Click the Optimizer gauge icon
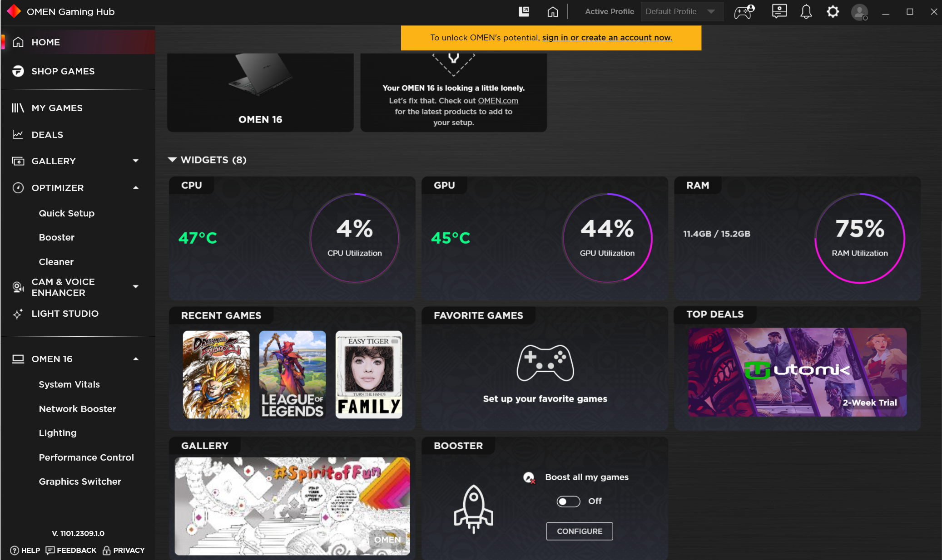942x560 pixels. click(x=18, y=188)
